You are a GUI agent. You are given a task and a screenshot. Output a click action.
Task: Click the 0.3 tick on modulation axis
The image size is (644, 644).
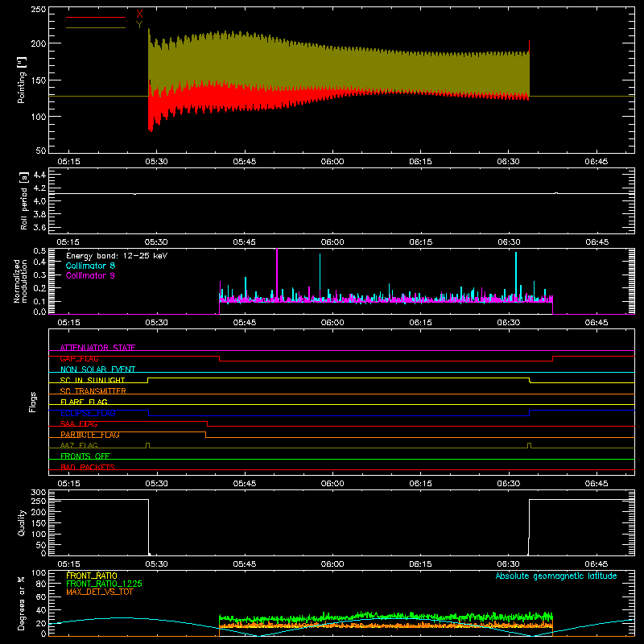pos(39,275)
